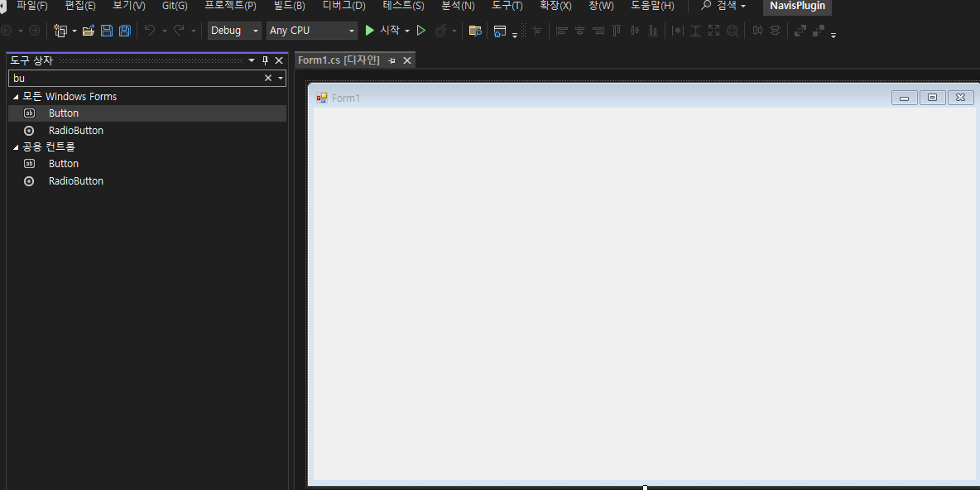Select RadioButton in the 공용 컨트롤 list

click(x=74, y=180)
